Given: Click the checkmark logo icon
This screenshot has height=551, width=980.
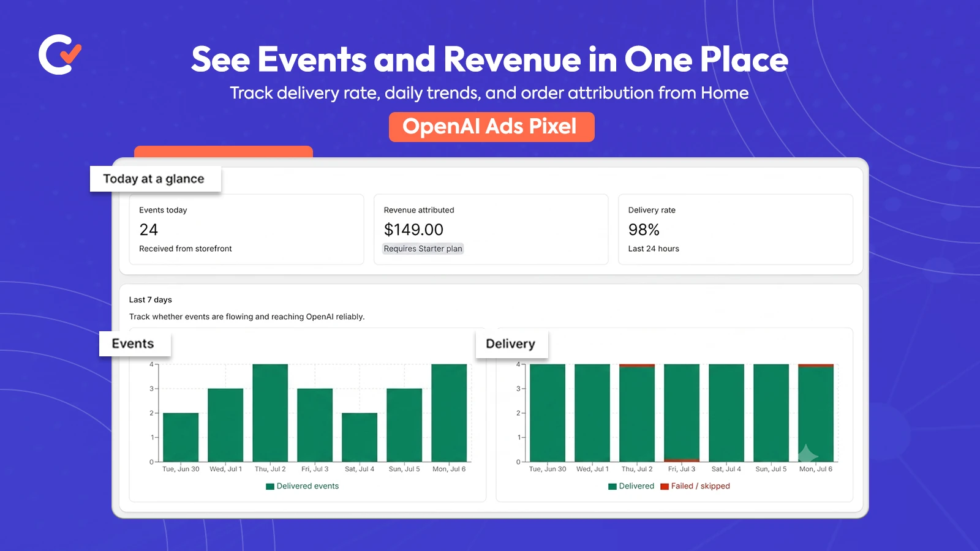Looking at the screenshot, I should [60, 54].
